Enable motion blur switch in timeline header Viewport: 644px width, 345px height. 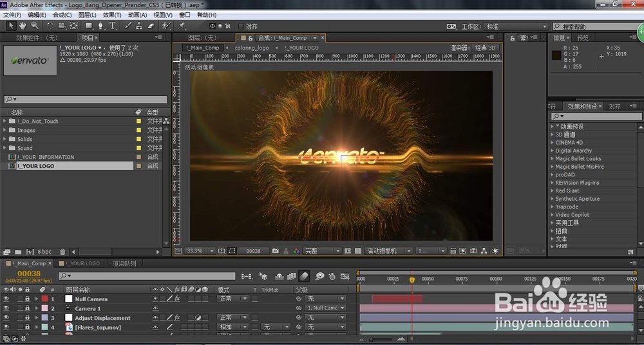(304, 276)
